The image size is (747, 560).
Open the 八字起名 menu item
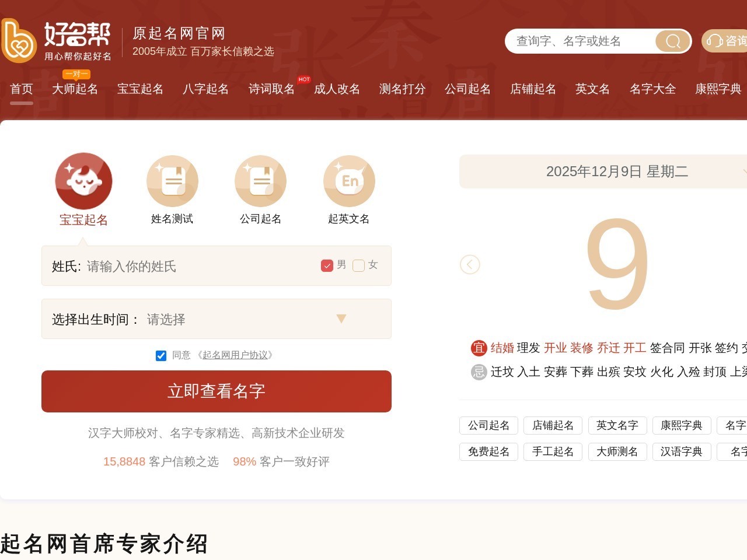[x=206, y=89]
